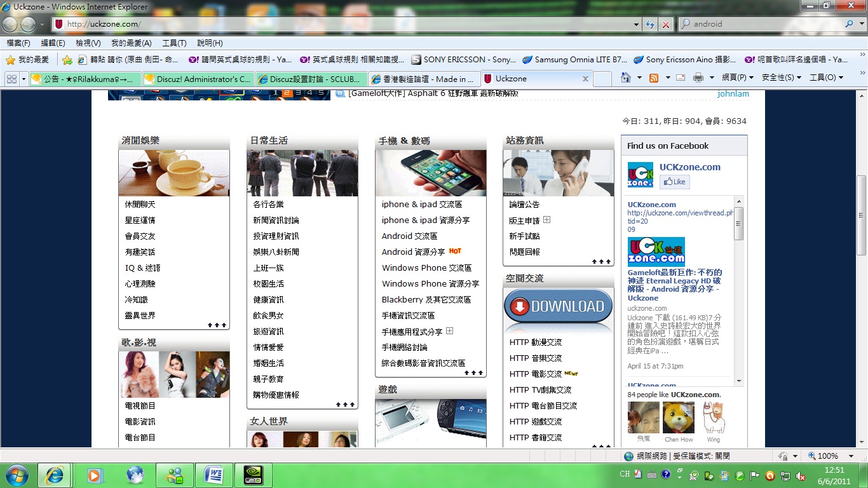Collapse 消閒娛樂 section arrows
Viewport: 868px width, 488px height.
pos(217,325)
